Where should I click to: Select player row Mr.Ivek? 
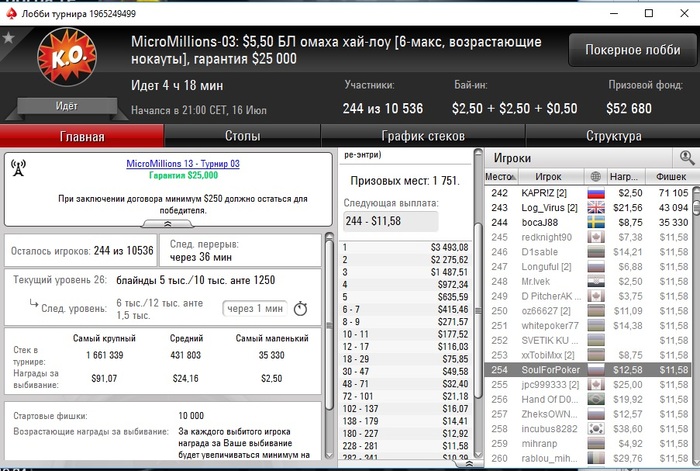tap(588, 281)
